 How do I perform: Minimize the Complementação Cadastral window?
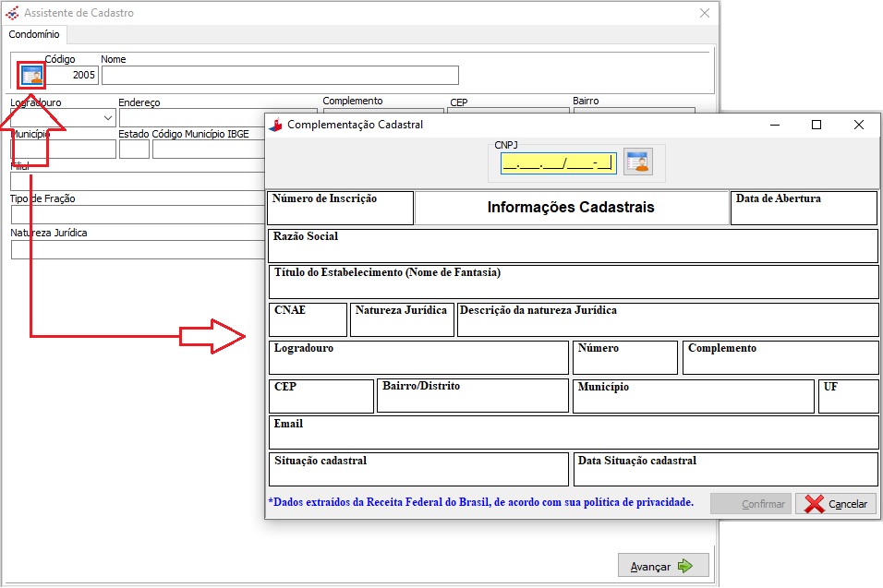[x=775, y=125]
